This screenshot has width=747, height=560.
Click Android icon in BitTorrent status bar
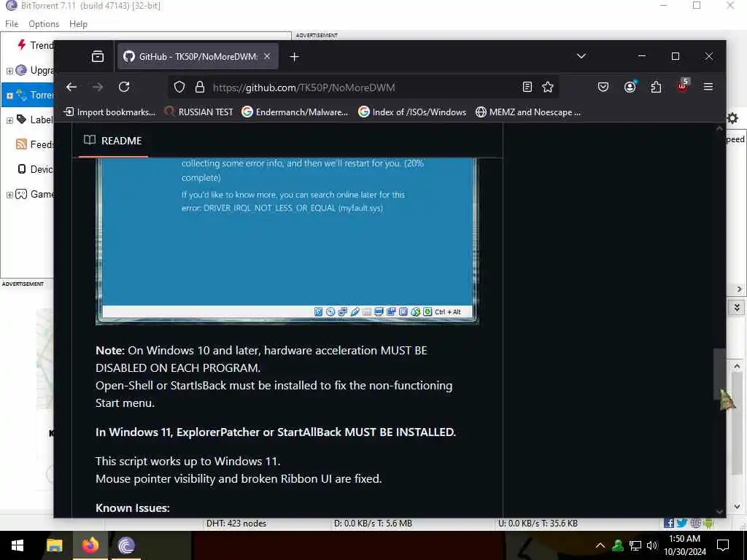tap(708, 524)
